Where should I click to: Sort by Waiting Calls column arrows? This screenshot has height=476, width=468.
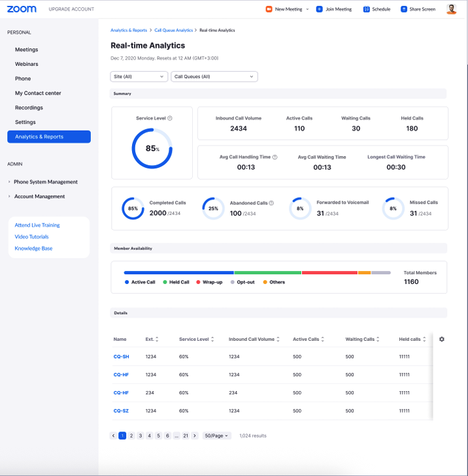[x=378, y=339]
